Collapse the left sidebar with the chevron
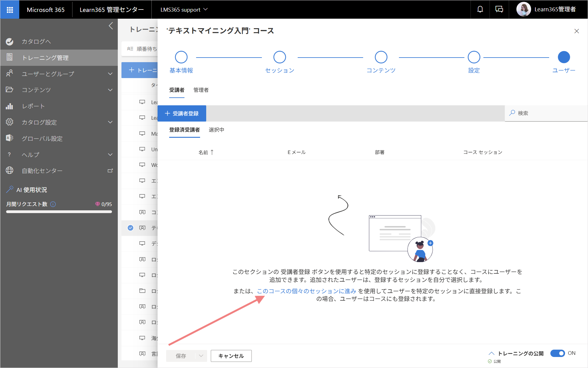Screen dimensions: 588x368 (x=111, y=26)
